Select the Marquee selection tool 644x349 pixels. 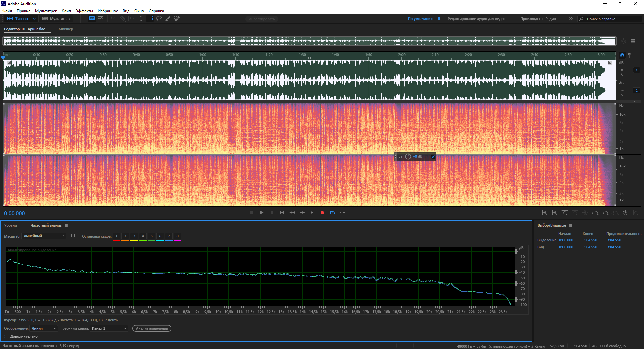click(150, 19)
